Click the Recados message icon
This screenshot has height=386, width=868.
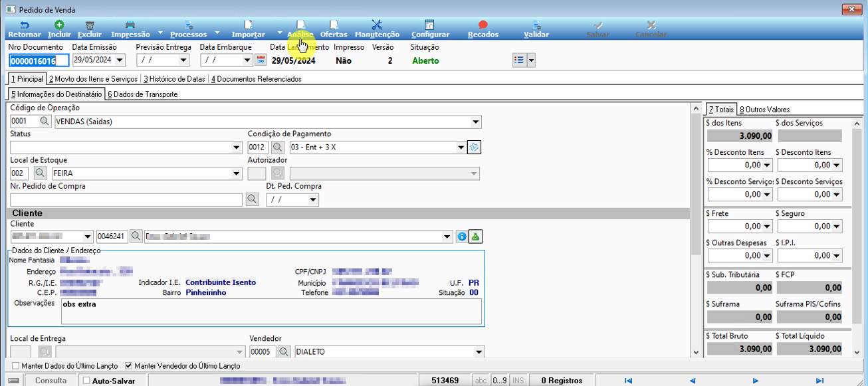[x=483, y=25]
